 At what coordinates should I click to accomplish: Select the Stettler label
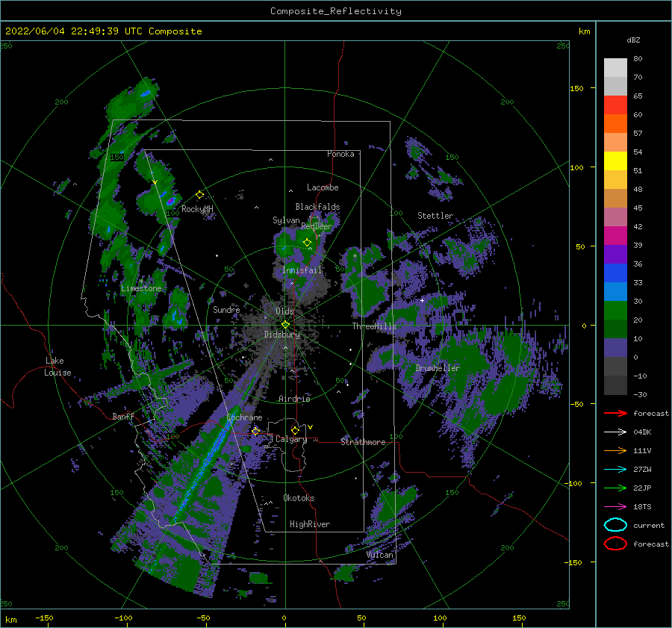[435, 216]
